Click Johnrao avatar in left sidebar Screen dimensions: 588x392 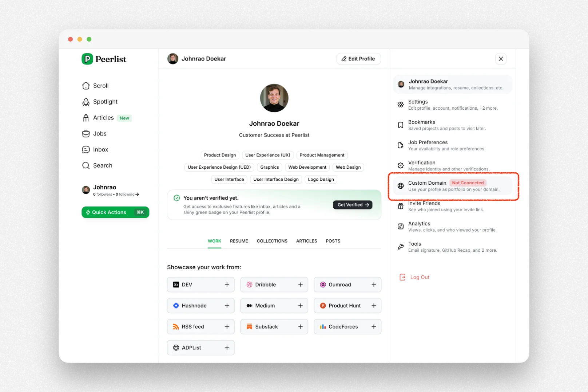(x=86, y=190)
